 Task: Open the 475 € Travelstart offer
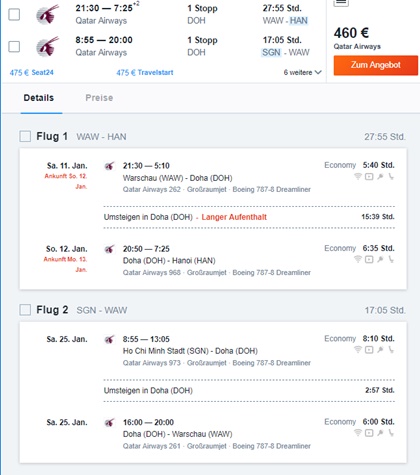tap(145, 72)
